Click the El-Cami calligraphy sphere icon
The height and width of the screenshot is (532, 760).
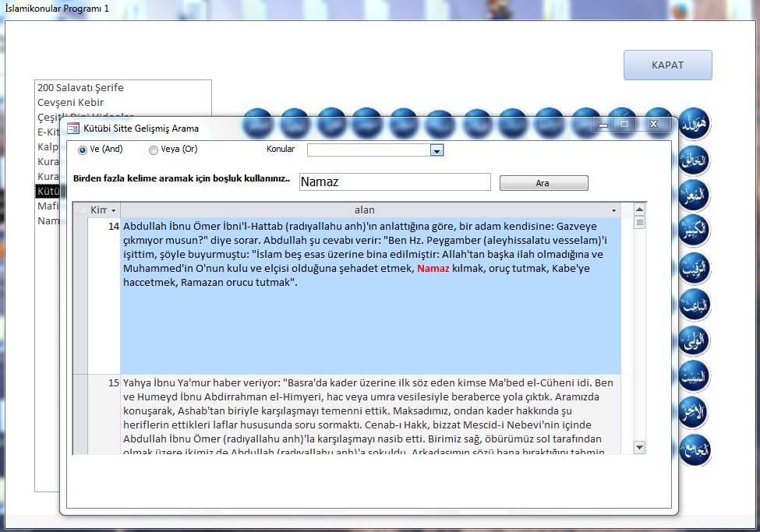pyautogui.click(x=694, y=447)
